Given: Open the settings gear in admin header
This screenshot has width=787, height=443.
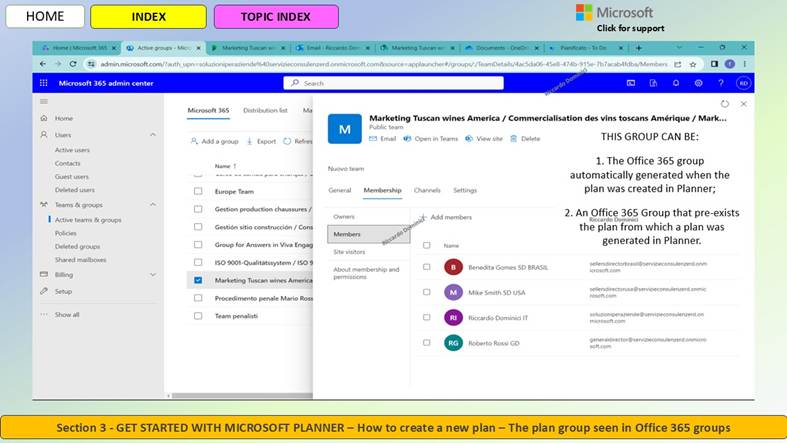Looking at the screenshot, I should click(x=698, y=83).
